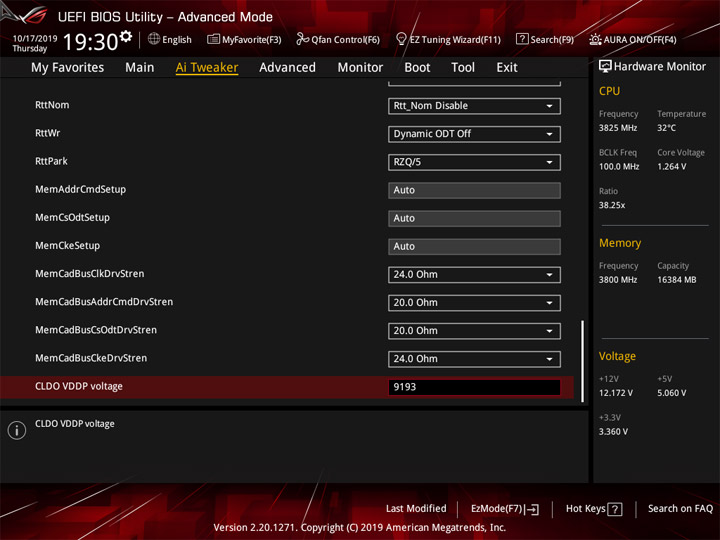Select the Ai Tweaker tab
Image resolution: width=720 pixels, height=540 pixels.
tap(207, 68)
